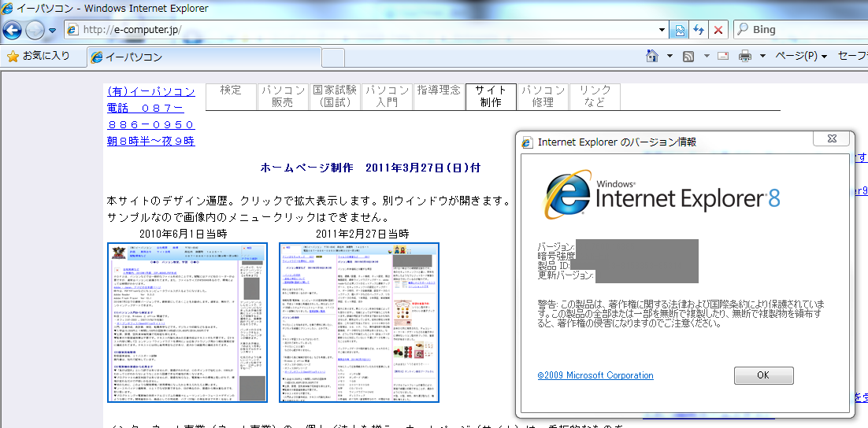Stop page loading with the red X
868x428 pixels.
[x=718, y=30]
